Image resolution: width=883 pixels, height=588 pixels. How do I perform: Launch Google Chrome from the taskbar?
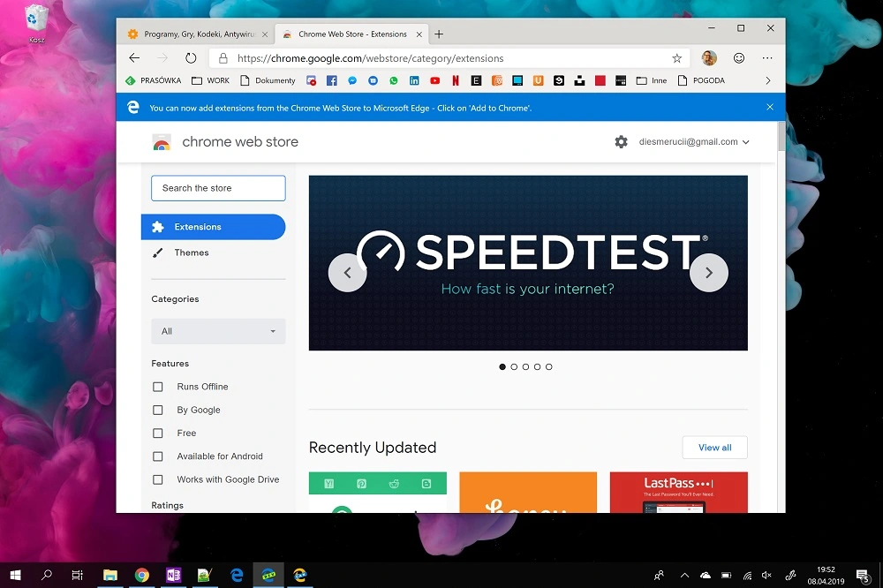[x=141, y=575]
